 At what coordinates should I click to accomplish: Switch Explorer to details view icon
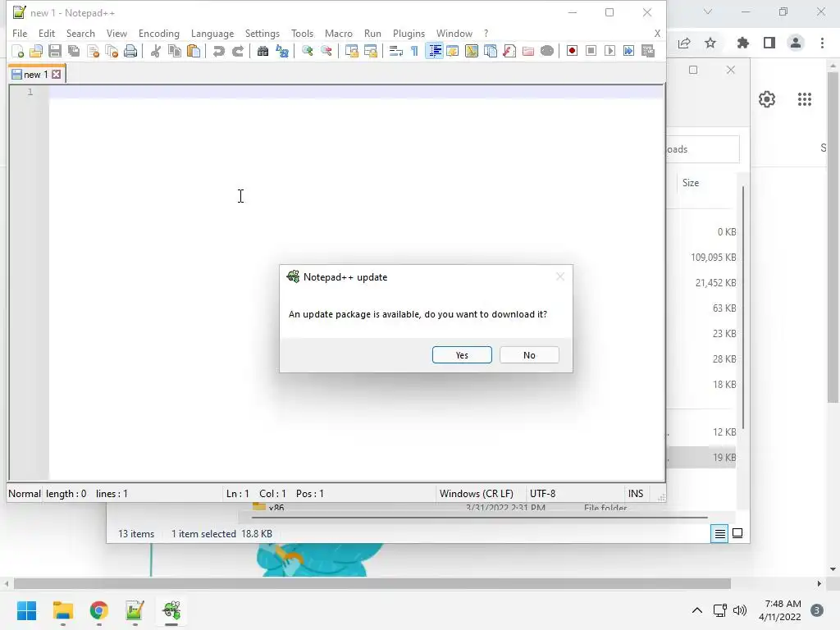coord(719,533)
